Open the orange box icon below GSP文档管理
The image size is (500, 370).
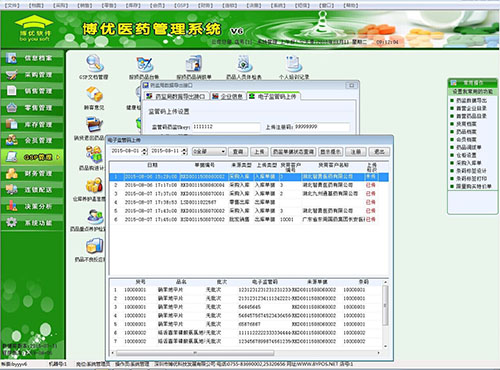[94, 94]
